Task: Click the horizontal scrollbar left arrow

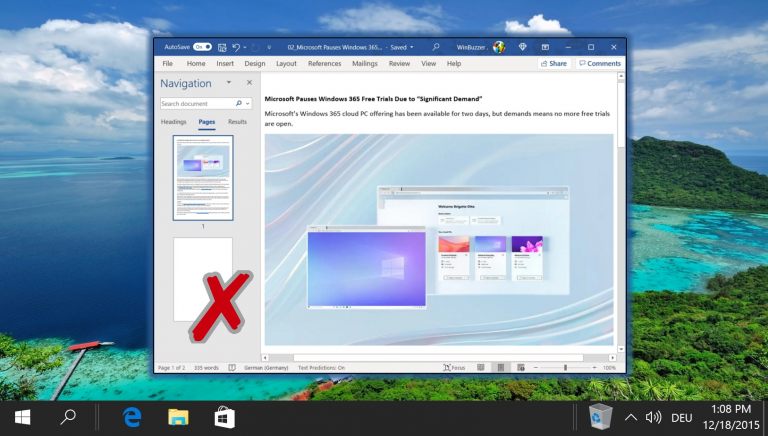Action: click(265, 358)
